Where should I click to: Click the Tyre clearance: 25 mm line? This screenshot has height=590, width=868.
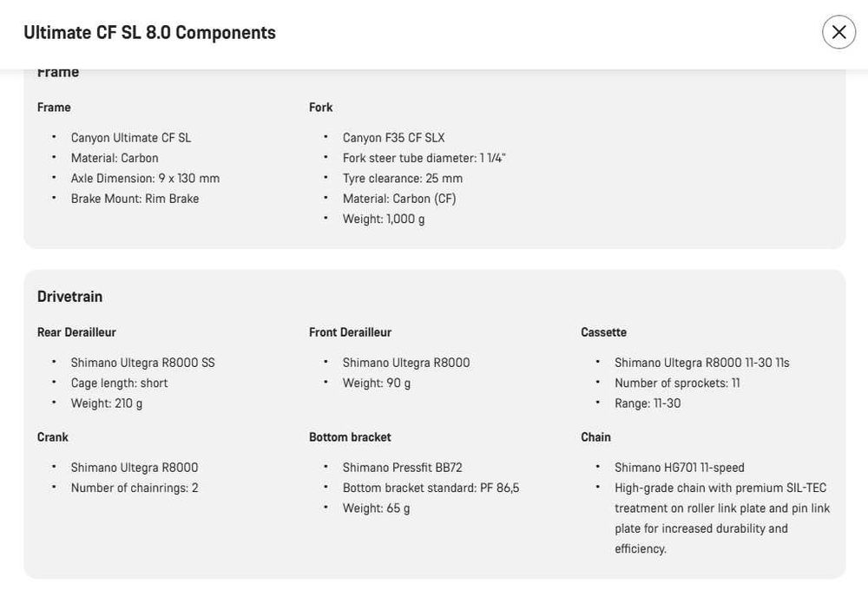click(402, 179)
